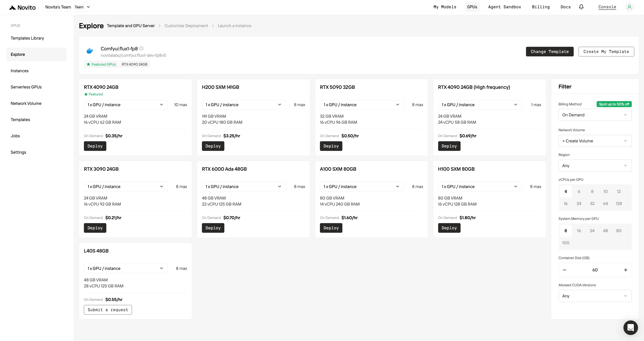This screenshot has width=644, height=341.
Task: Select 100 GB system memory per GPU
Action: (x=566, y=243)
